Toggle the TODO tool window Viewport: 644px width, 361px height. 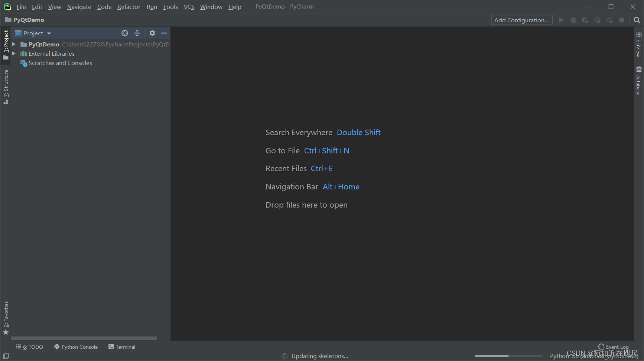[x=30, y=347]
